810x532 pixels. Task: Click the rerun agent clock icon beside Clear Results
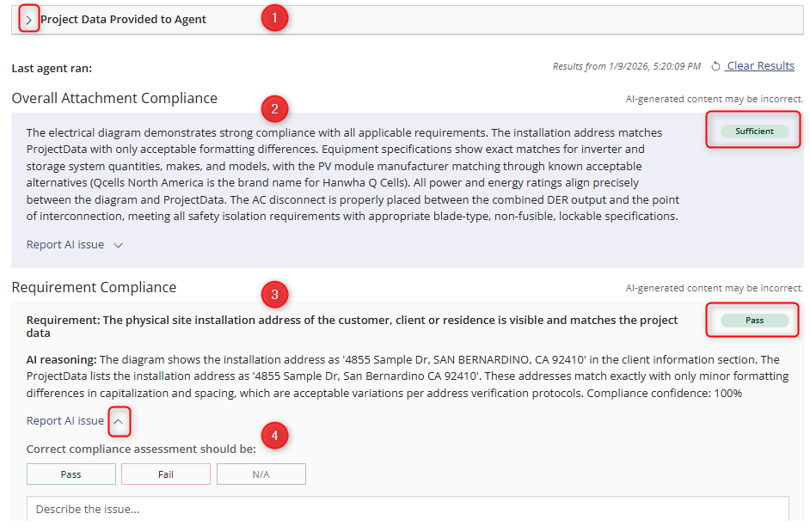tap(716, 65)
